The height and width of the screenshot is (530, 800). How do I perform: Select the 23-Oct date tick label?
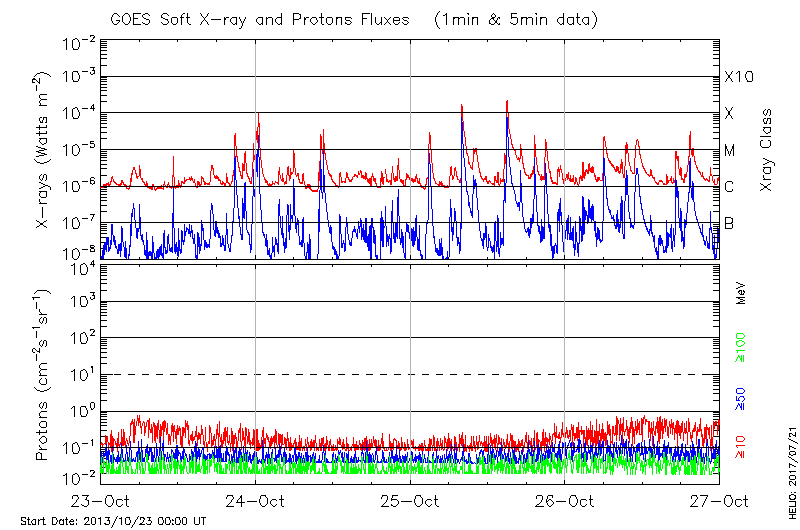tap(102, 500)
